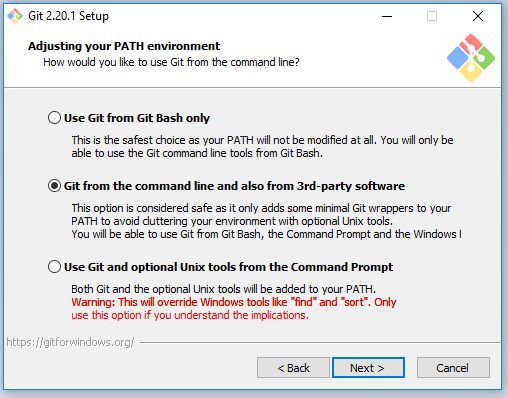Screen dimensions: 508x398
Task: Click the 'Use Git and optional Unix tools' label text
Action: pyautogui.click(x=228, y=267)
